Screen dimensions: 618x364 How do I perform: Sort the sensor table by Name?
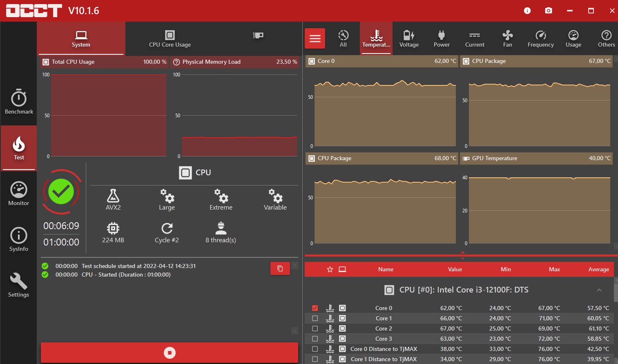coord(386,269)
